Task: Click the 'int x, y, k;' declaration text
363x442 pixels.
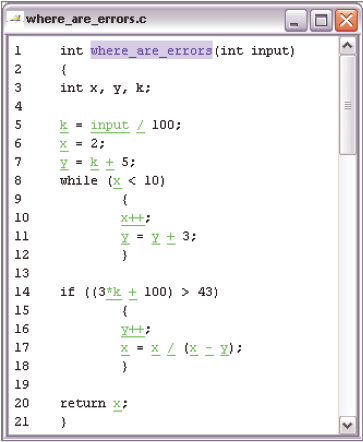Action: point(105,88)
